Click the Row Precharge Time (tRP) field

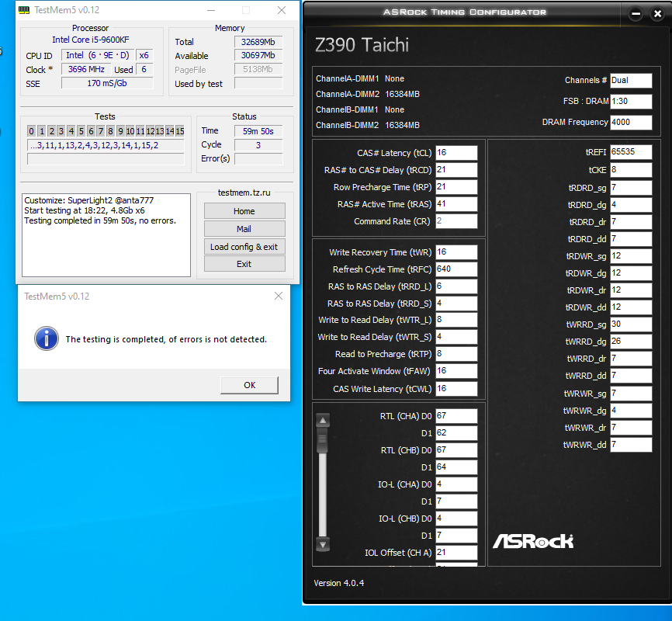[456, 187]
